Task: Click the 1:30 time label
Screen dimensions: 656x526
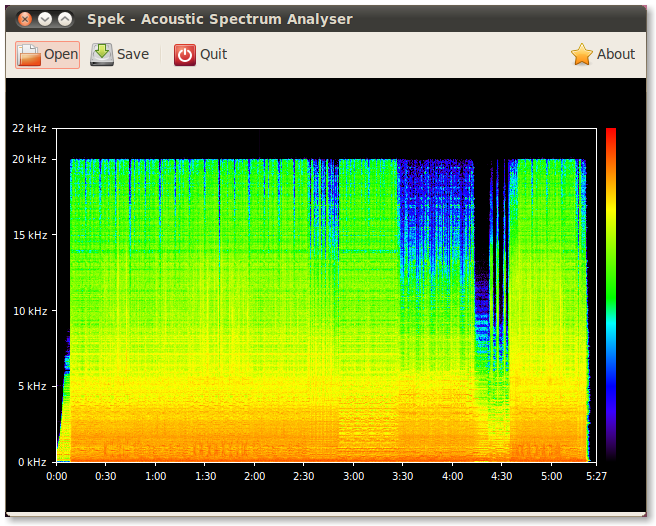Action: click(205, 477)
